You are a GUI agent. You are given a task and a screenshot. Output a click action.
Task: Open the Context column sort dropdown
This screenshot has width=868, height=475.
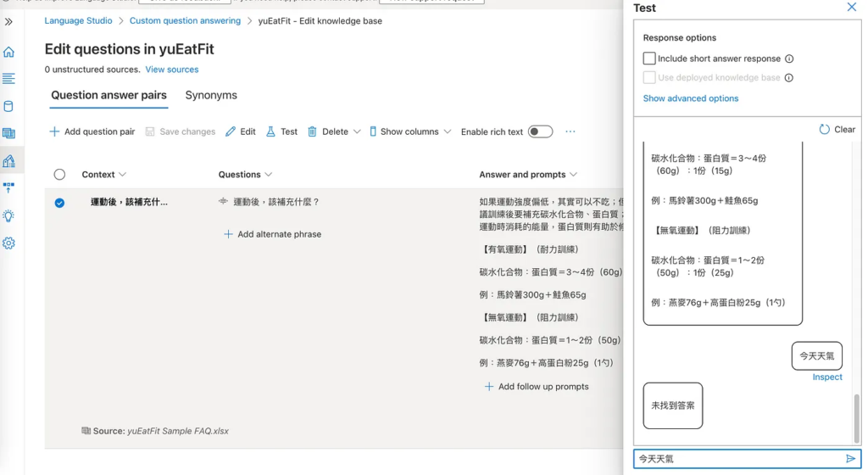click(x=123, y=175)
